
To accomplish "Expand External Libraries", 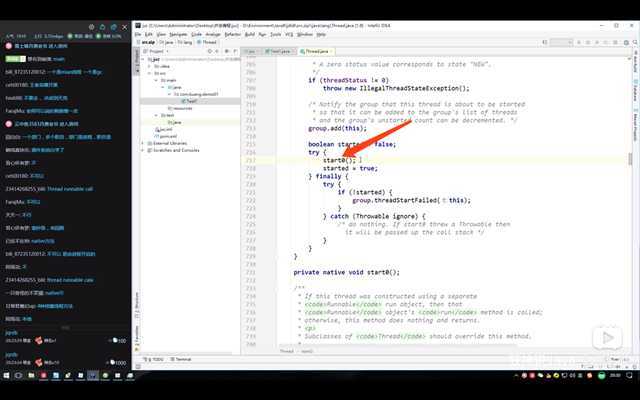I will pyautogui.click(x=143, y=143).
